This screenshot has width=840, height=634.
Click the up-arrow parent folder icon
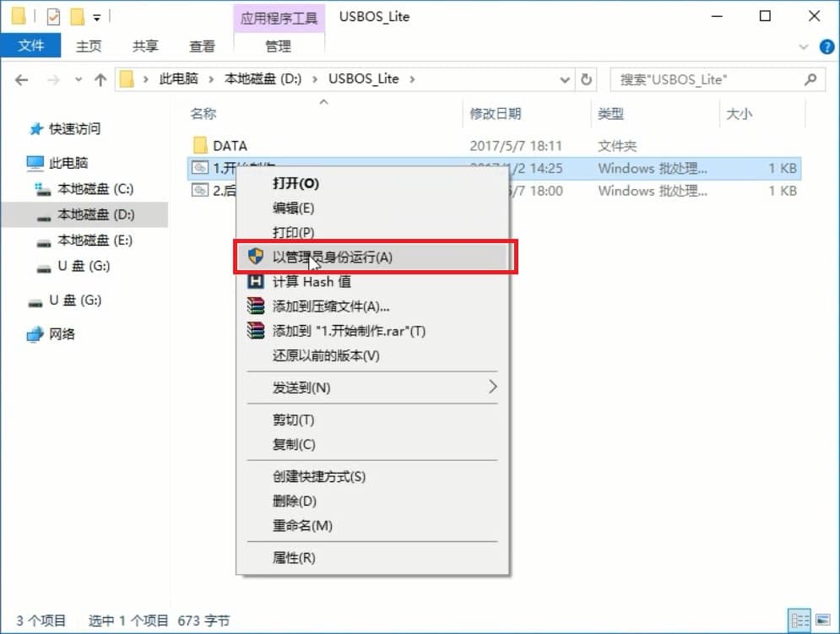point(100,79)
